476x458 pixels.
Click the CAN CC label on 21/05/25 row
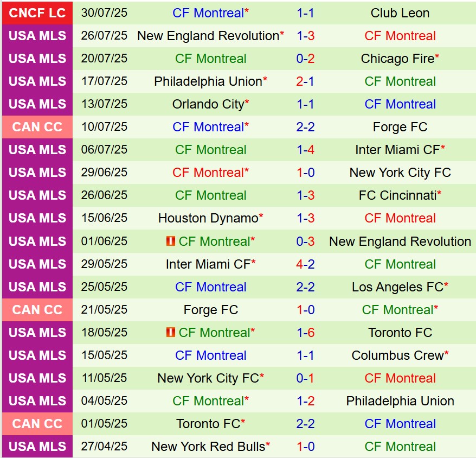tap(37, 310)
